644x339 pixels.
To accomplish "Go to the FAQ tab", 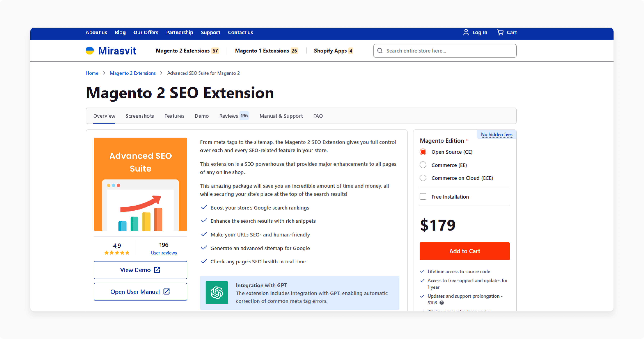I will point(318,116).
